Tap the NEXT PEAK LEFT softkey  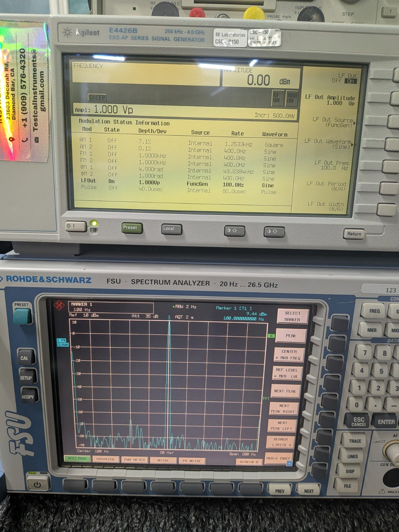point(282,426)
